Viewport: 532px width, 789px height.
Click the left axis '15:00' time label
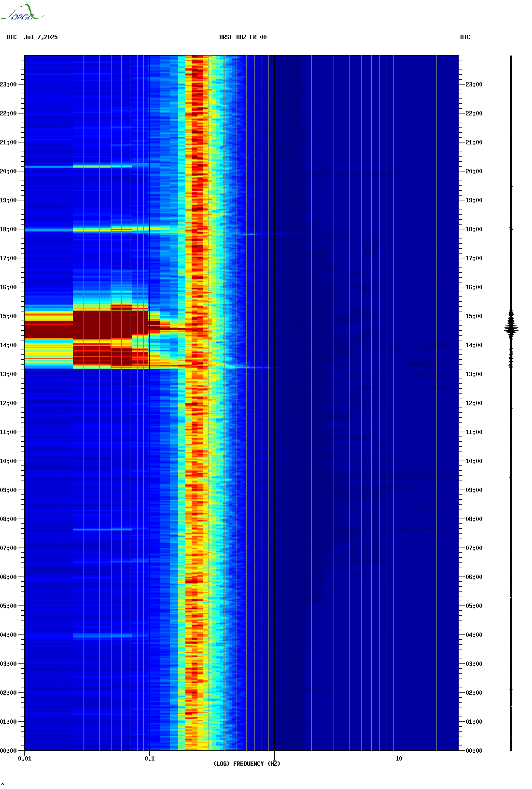pos(8,316)
